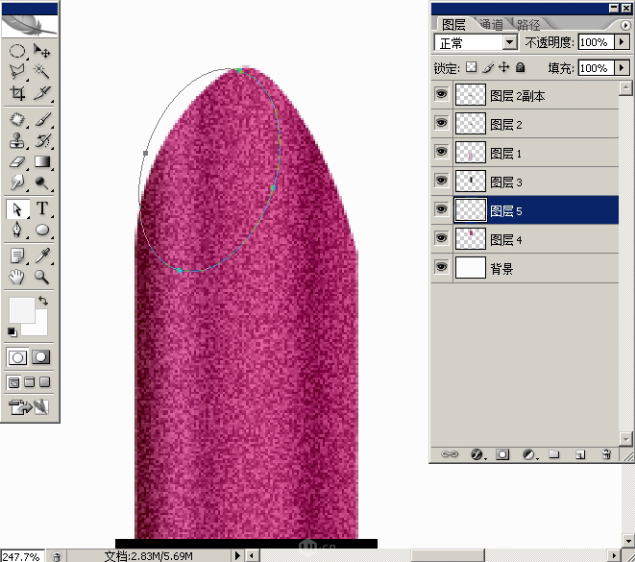Select the Magic Wand tool

(43, 70)
